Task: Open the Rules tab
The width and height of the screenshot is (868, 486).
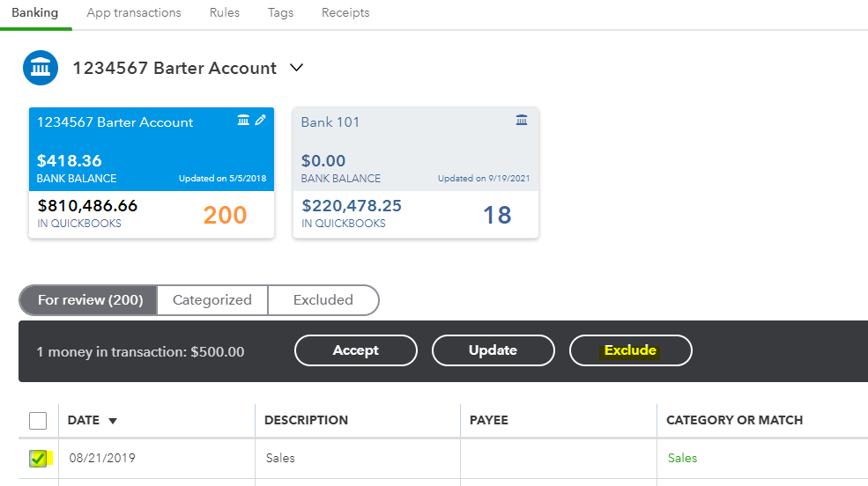Action: click(x=225, y=13)
